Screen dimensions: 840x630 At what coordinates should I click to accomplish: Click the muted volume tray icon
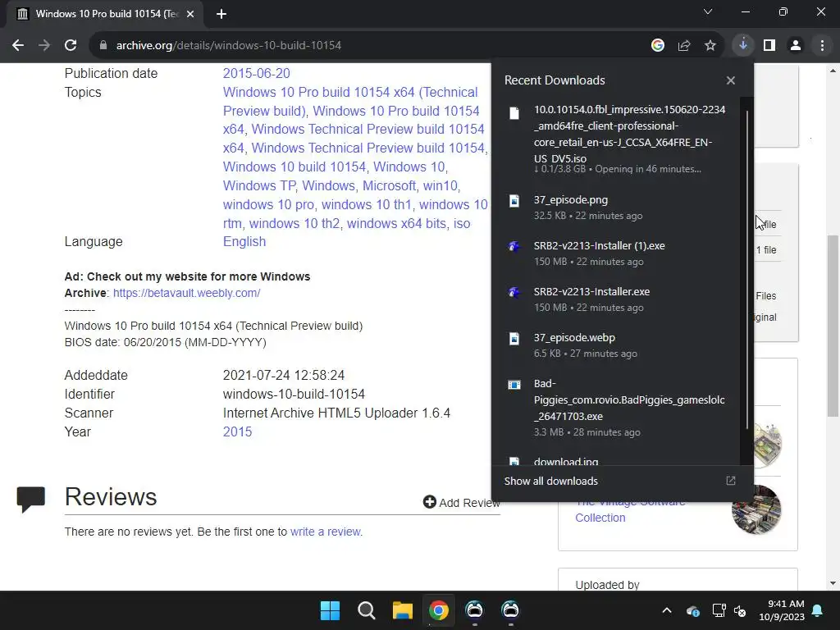[x=740, y=610]
